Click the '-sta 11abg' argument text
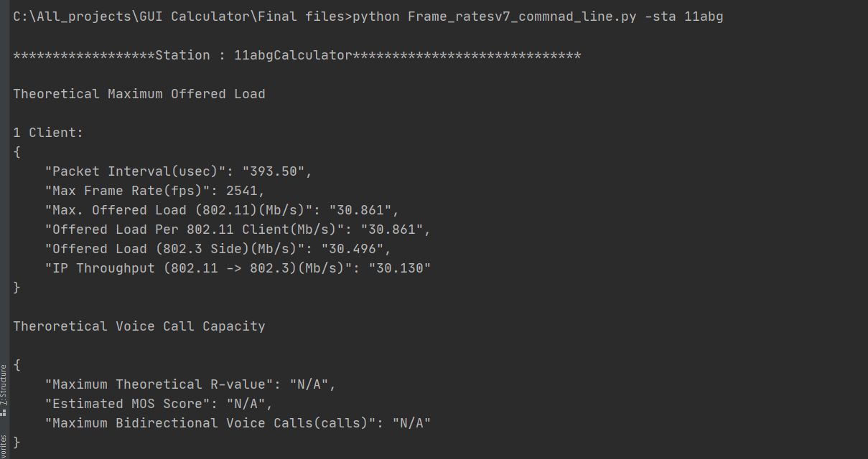The image size is (868, 459). click(x=684, y=16)
